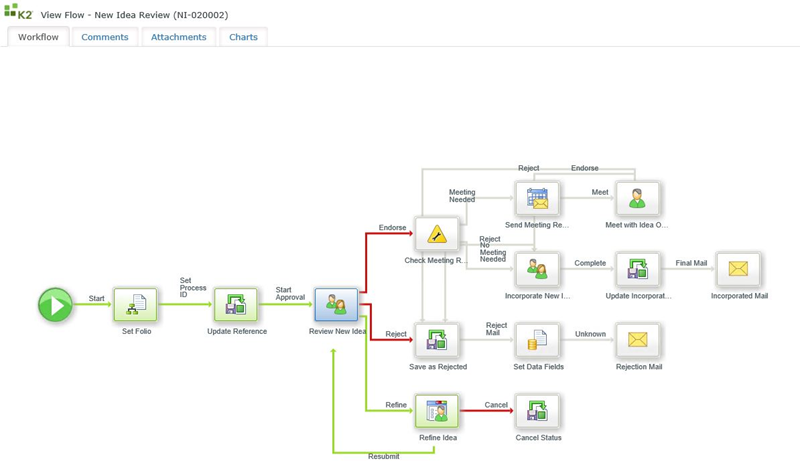The width and height of the screenshot is (800, 474).
Task: Select the Check Meeting activity icon
Action: point(436,235)
